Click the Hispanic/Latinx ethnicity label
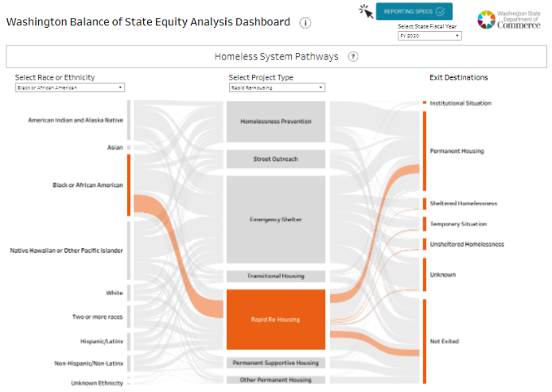The width and height of the screenshot is (552, 392). (102, 342)
